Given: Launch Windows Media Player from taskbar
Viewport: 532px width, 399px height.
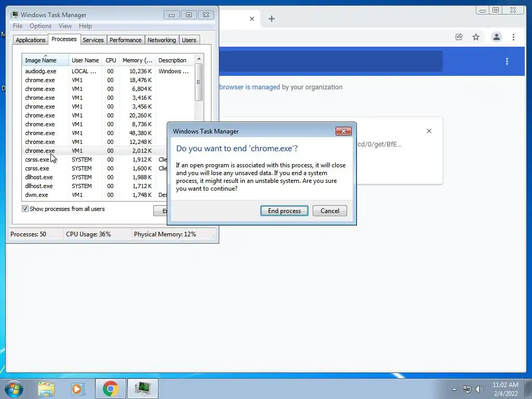Looking at the screenshot, I should [x=77, y=389].
